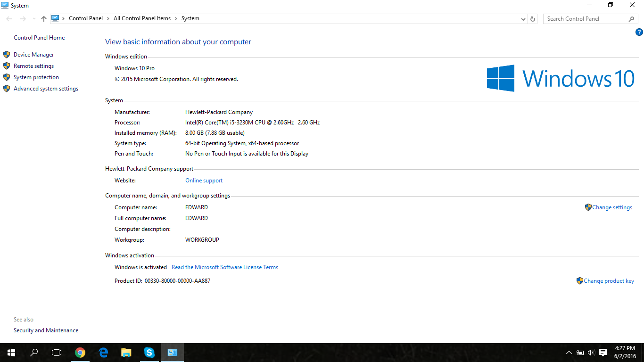This screenshot has width=644, height=362.
Task: Click the 8.00 GB installed memory value
Action: [x=215, y=133]
